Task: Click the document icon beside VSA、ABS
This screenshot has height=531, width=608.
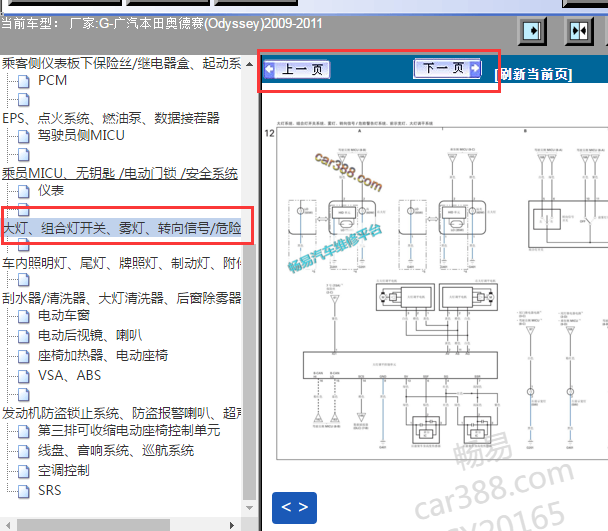Action: [x=24, y=376]
